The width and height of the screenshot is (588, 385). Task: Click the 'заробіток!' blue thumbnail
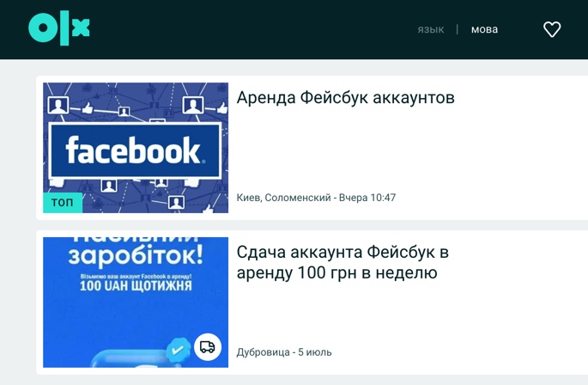(x=136, y=302)
